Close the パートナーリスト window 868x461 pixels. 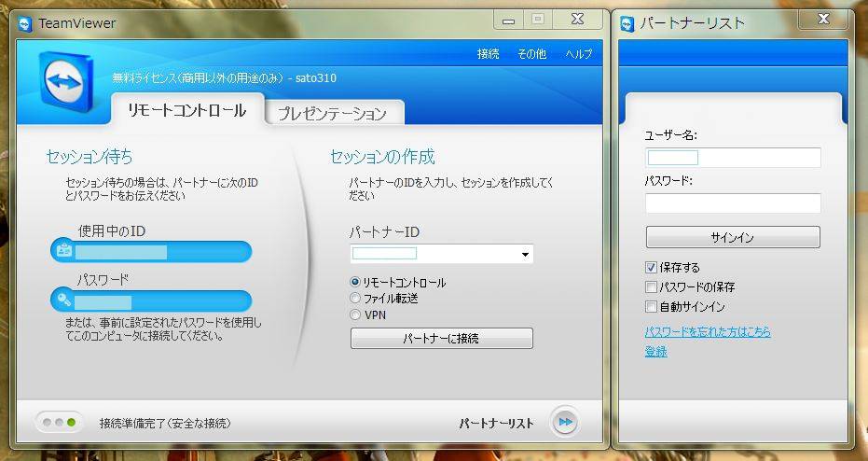[x=823, y=20]
